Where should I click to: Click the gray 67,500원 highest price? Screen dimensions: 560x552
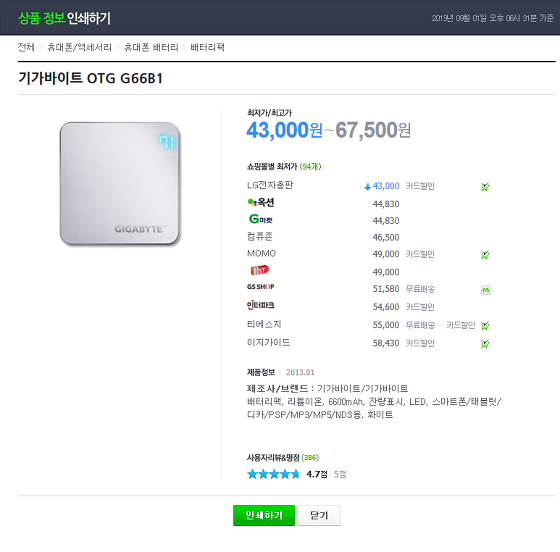[x=373, y=130]
